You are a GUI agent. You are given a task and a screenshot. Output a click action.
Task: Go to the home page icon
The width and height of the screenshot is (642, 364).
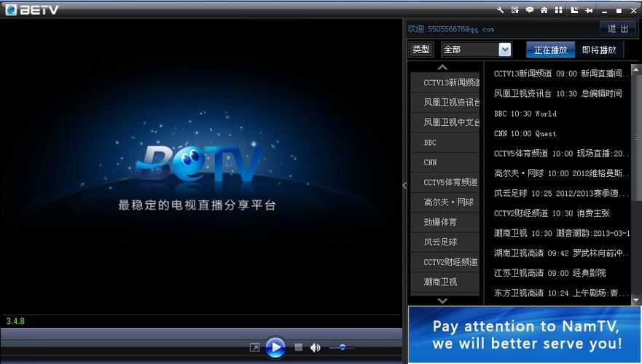tap(544, 10)
